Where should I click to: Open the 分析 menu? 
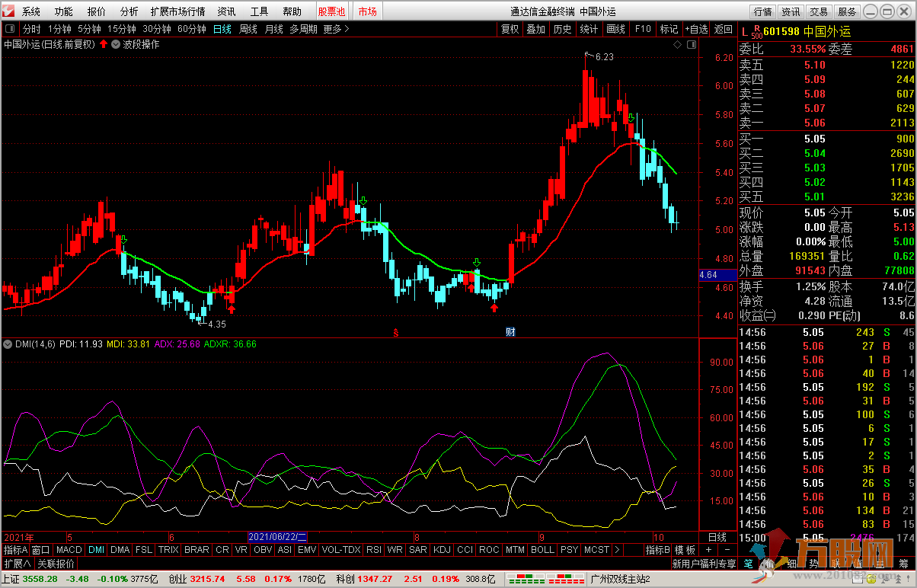pyautogui.click(x=129, y=11)
